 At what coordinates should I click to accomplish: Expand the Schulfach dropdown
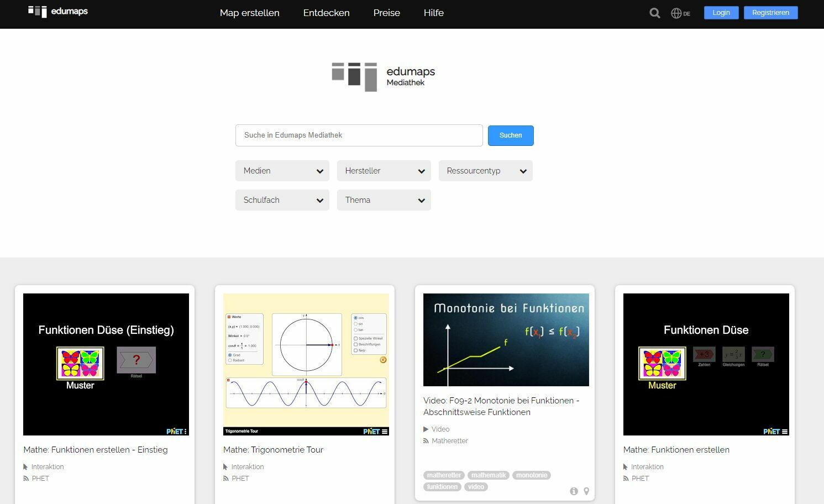(x=282, y=200)
